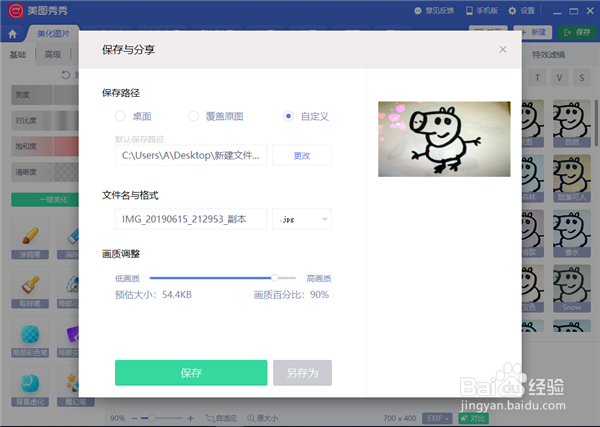
Task: Click zoom in plus in status bar
Action: pyautogui.click(x=191, y=418)
